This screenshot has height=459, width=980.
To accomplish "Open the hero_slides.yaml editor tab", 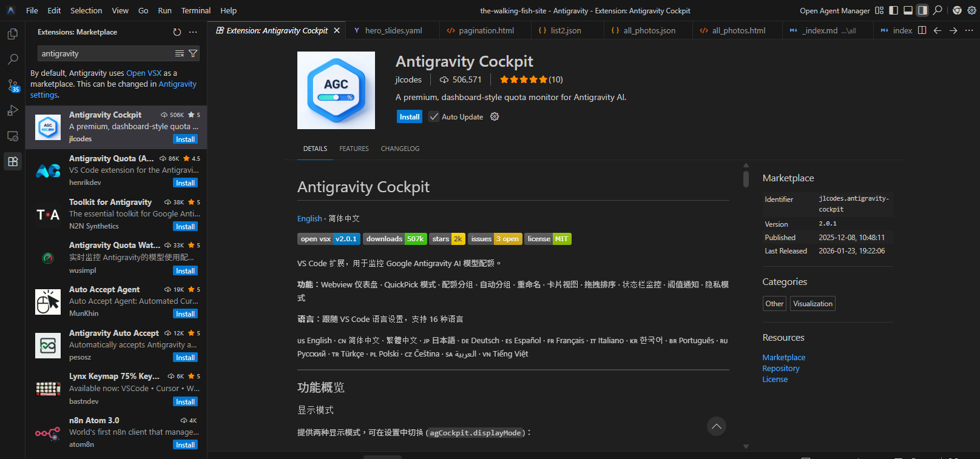I will pyautogui.click(x=393, y=30).
